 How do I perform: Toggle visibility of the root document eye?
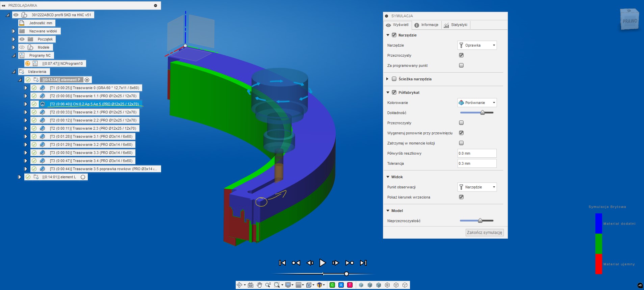tap(16, 15)
